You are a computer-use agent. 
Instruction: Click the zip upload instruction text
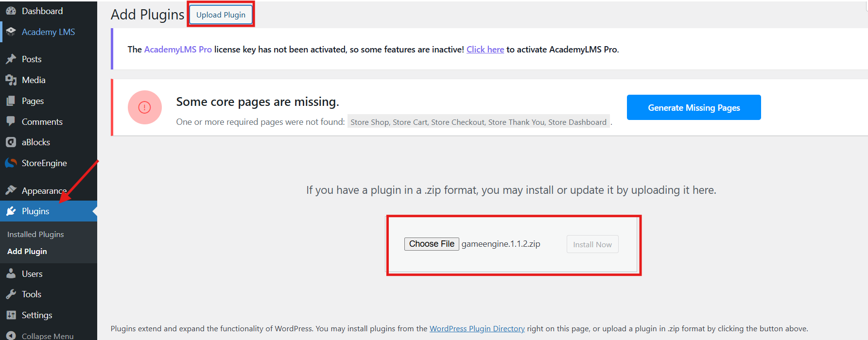(511, 190)
